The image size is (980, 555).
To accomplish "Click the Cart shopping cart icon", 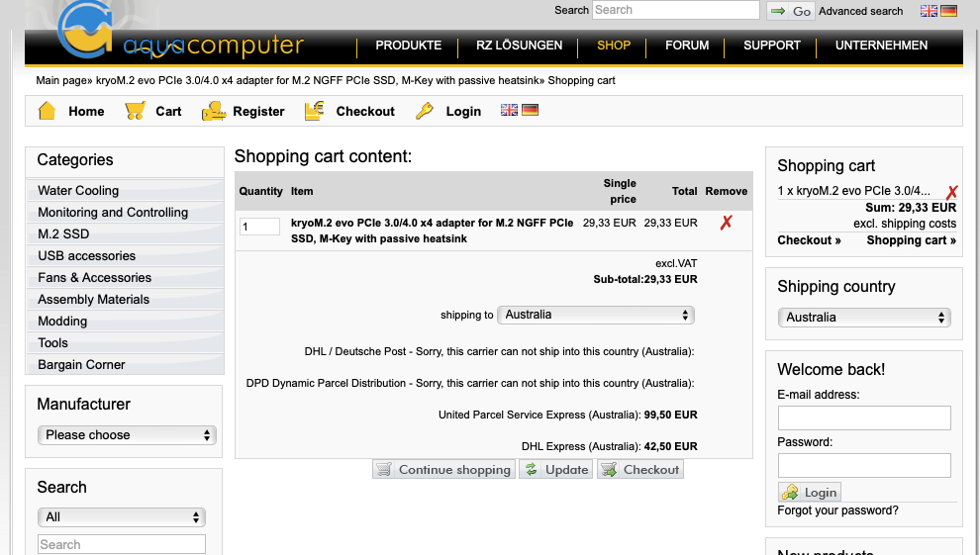I will click(x=135, y=111).
